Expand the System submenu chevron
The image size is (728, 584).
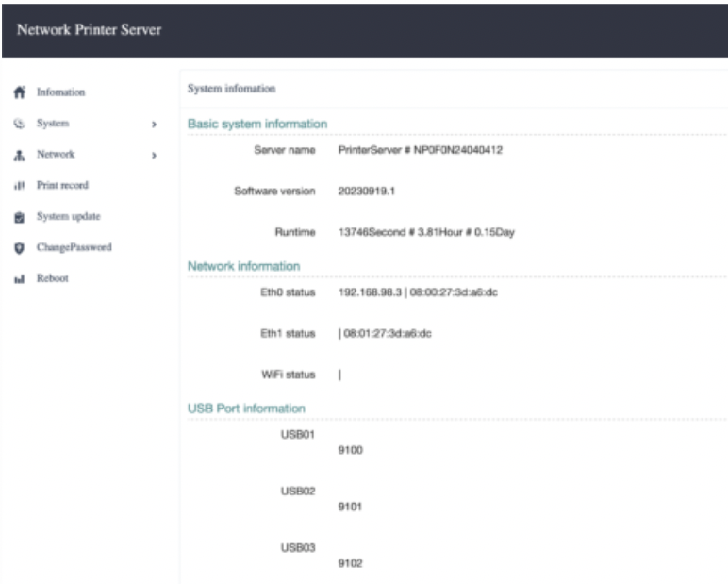point(154,124)
